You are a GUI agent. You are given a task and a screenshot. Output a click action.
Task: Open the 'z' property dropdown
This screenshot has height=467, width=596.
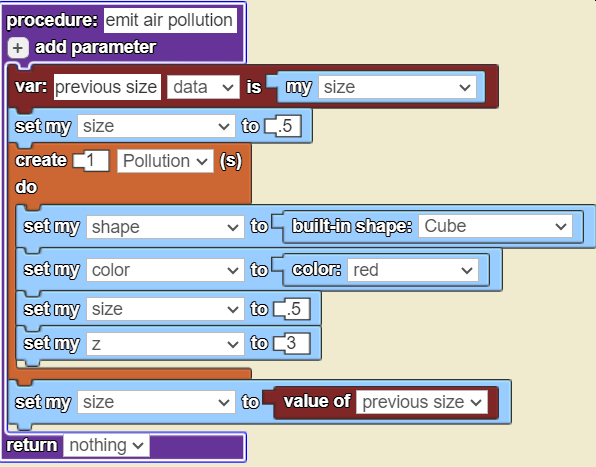click(165, 344)
